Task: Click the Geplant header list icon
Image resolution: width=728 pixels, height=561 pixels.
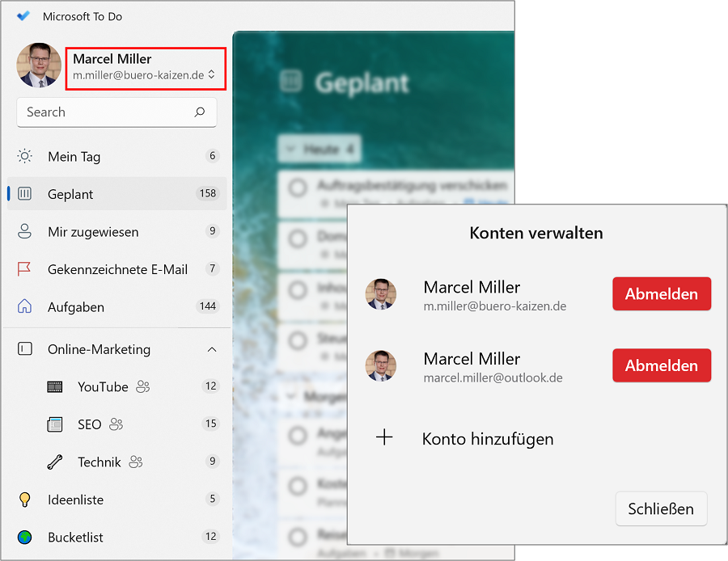Action: (x=291, y=81)
